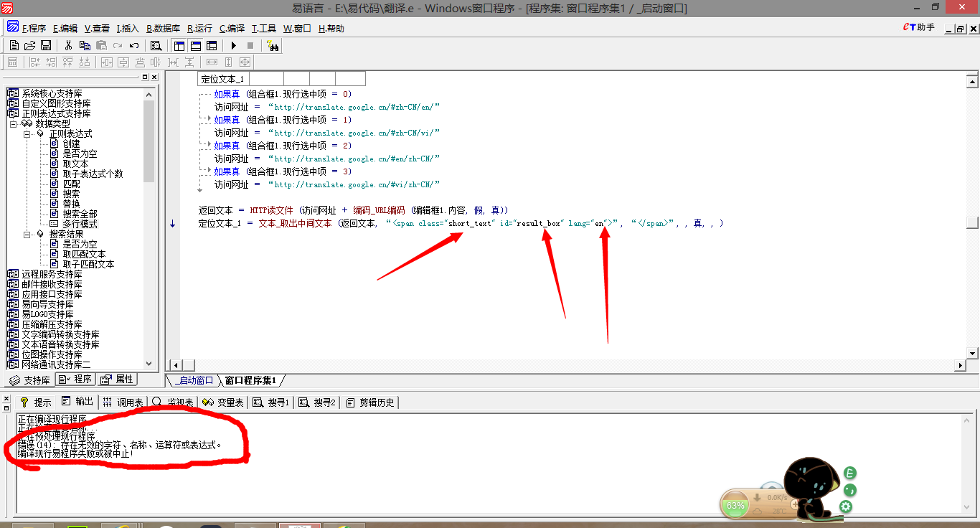The image size is (980, 528).
Task: Switch to the 程序 panel tab
Action: pyautogui.click(x=75, y=379)
